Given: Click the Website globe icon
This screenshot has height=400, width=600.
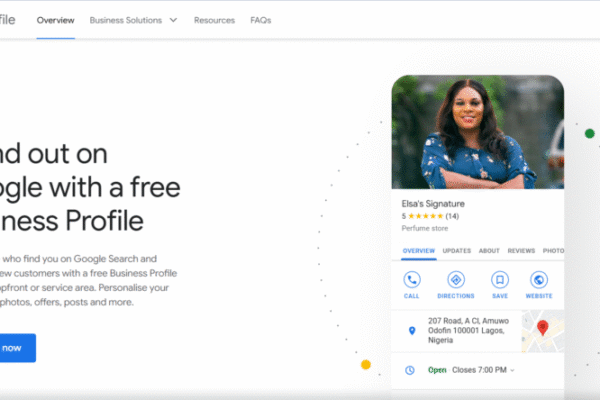Looking at the screenshot, I should tap(539, 280).
